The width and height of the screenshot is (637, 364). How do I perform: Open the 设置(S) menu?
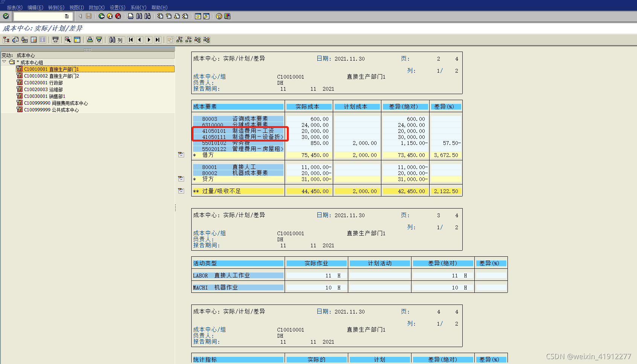pyautogui.click(x=117, y=8)
